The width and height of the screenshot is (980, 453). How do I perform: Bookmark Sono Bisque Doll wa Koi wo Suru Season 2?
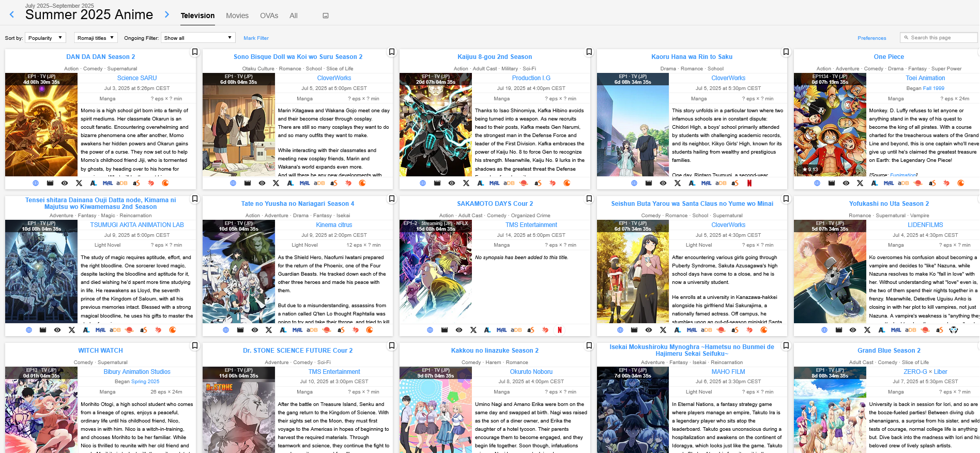[x=392, y=52]
